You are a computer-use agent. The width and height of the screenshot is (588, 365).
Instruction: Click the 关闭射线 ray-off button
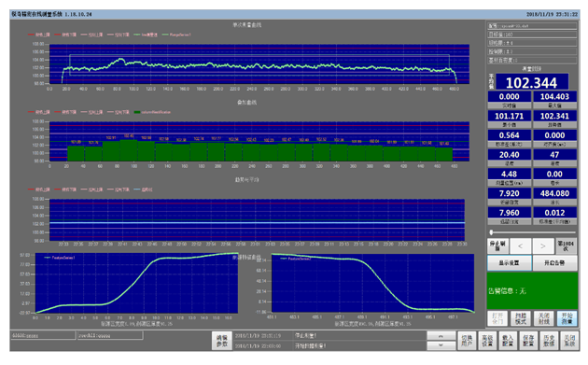(544, 318)
